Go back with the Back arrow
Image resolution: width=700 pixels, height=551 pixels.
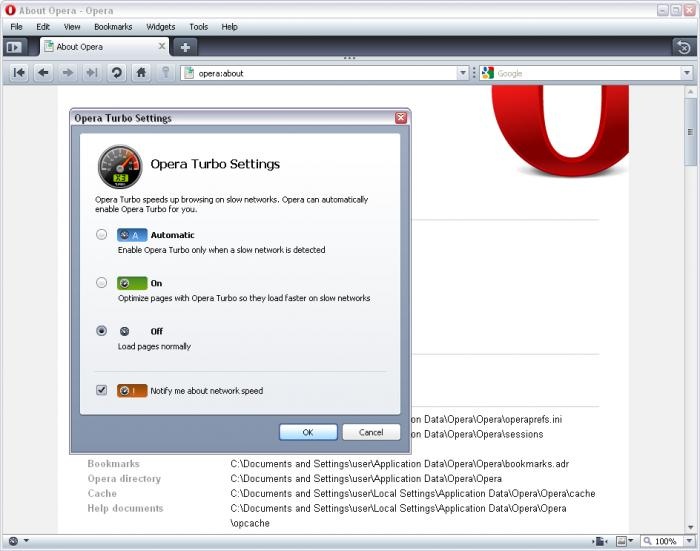pyautogui.click(x=43, y=73)
